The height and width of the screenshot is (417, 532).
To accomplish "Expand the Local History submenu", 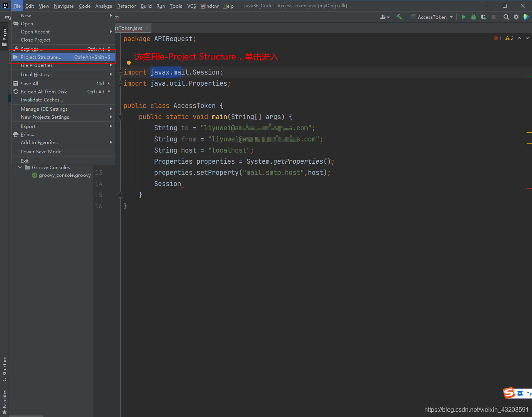I will pyautogui.click(x=63, y=75).
